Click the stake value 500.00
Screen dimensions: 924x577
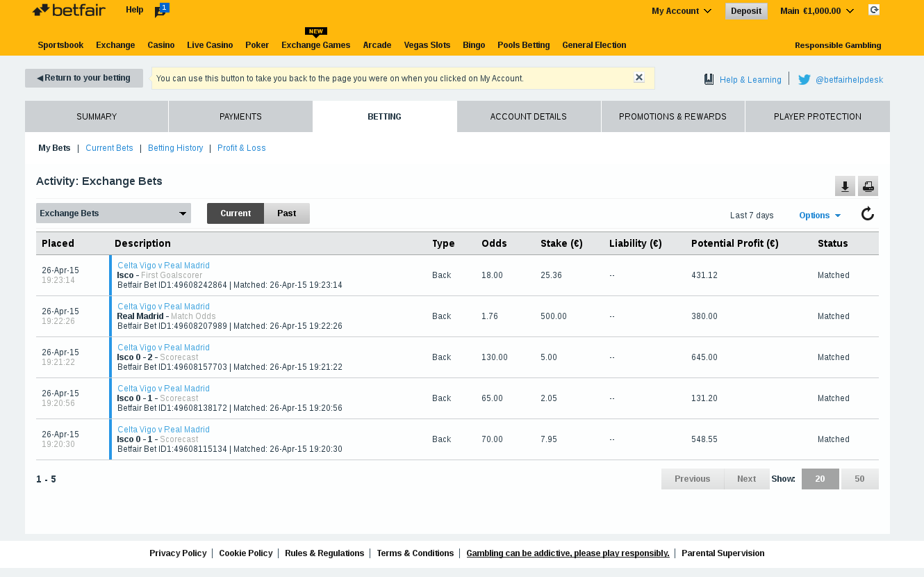coord(554,316)
